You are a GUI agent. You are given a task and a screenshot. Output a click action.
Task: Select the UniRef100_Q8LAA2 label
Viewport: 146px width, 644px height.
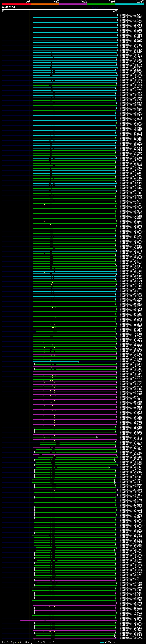click(x=131, y=27)
